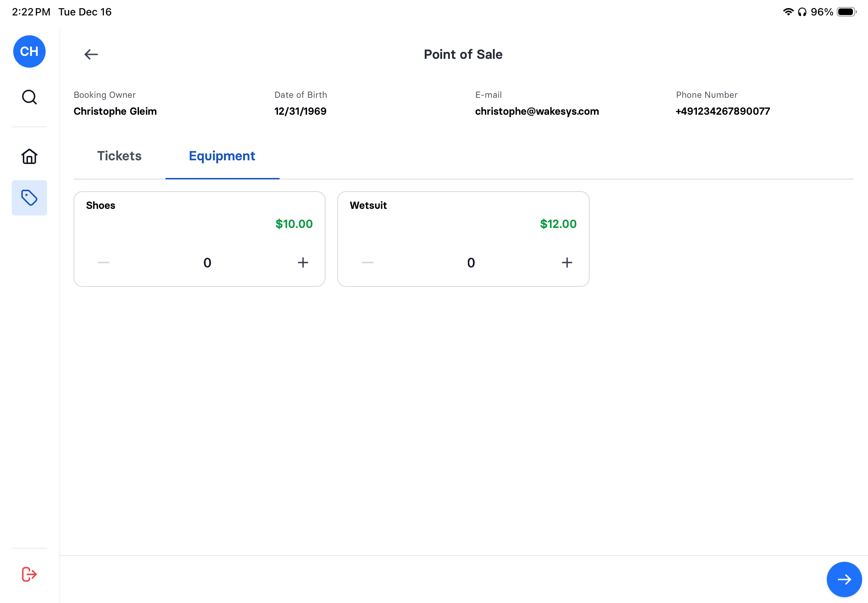Increase Wetsuit quantity with plus
The height and width of the screenshot is (603, 868).
pos(567,263)
